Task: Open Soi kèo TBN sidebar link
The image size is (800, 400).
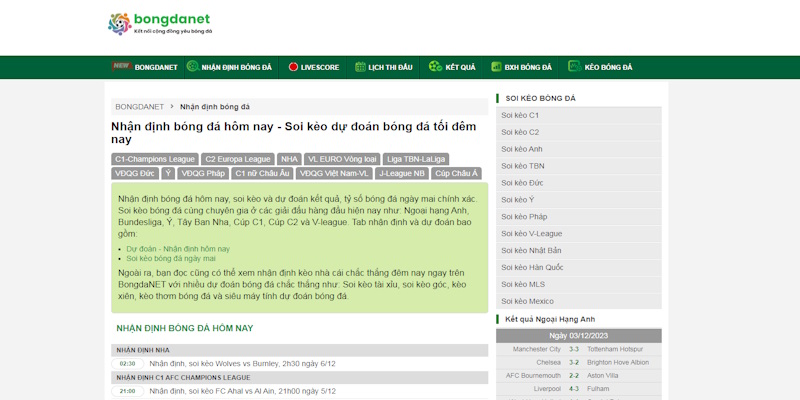Action: [579, 166]
